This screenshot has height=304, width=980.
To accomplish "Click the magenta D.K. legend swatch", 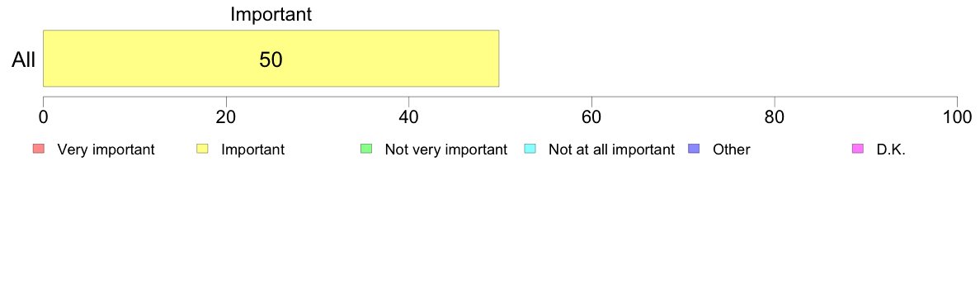I will pos(857,149).
